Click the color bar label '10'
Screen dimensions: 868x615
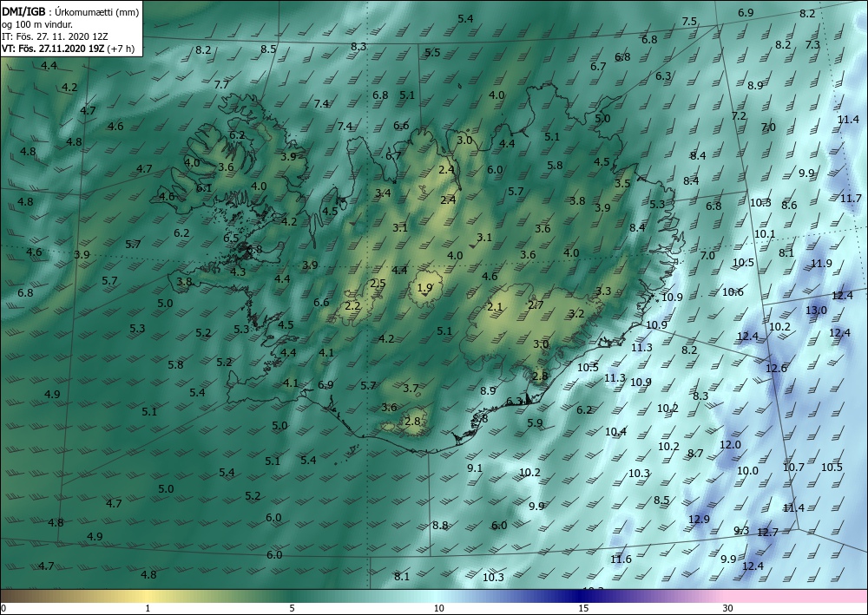tap(438, 608)
